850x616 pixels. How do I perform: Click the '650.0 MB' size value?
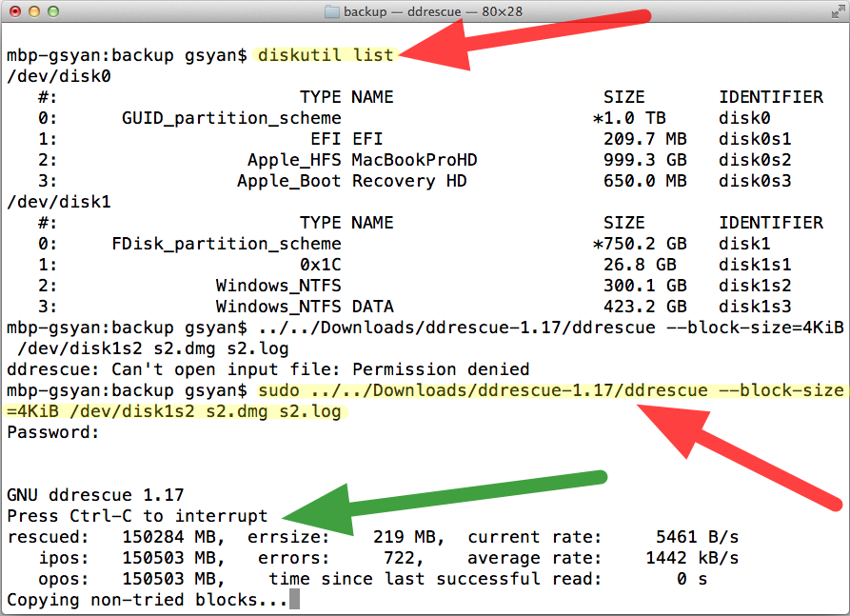tap(645, 181)
